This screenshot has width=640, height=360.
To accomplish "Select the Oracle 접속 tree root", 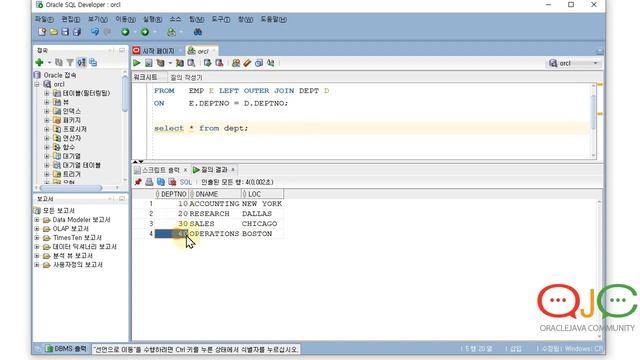I will click(55, 75).
